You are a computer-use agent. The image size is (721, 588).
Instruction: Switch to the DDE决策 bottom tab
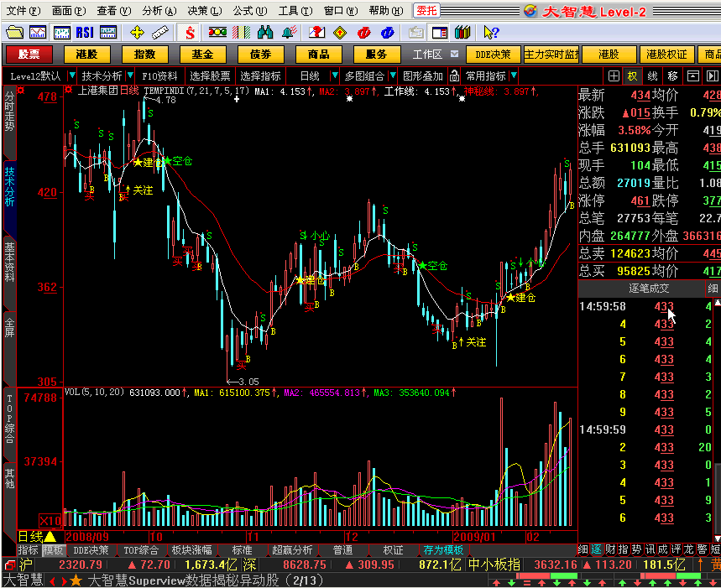91,550
